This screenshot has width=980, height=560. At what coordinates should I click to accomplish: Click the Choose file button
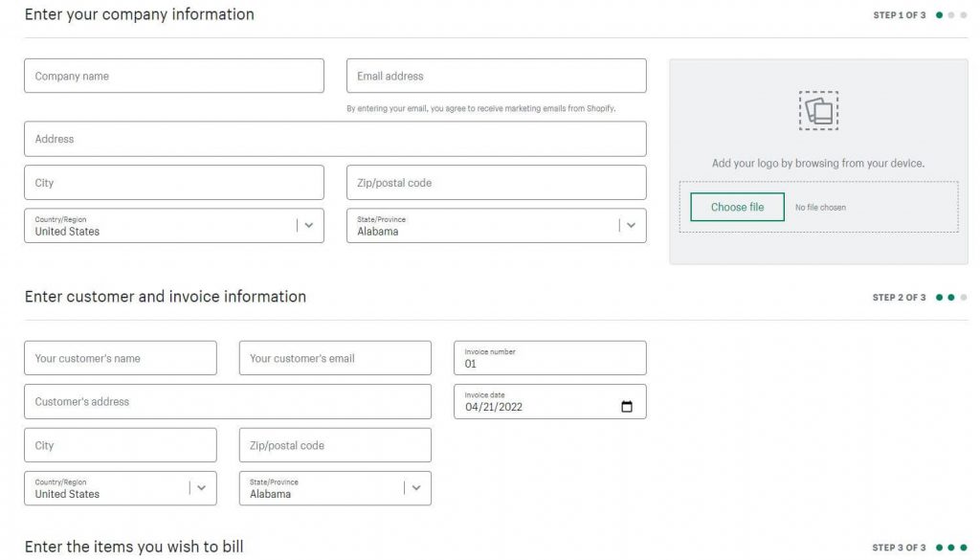[737, 207]
